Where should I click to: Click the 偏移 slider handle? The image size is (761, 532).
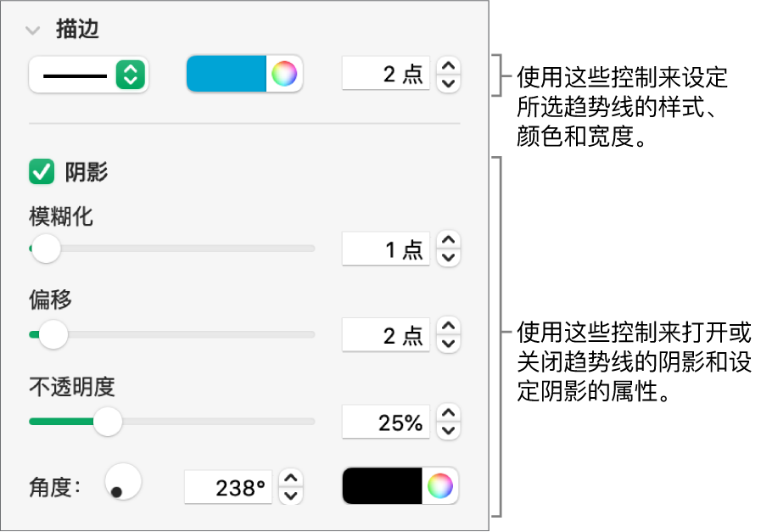click(53, 335)
